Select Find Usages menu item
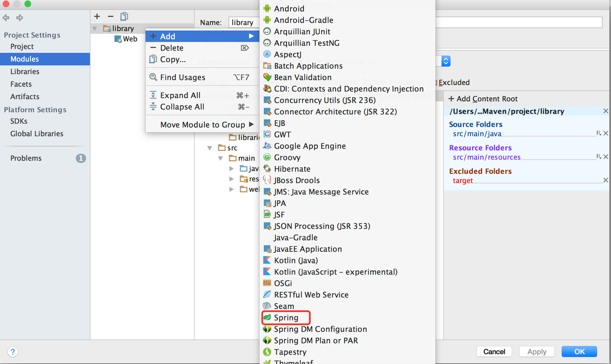Screen dimensions: 611x364 click(x=202, y=77)
